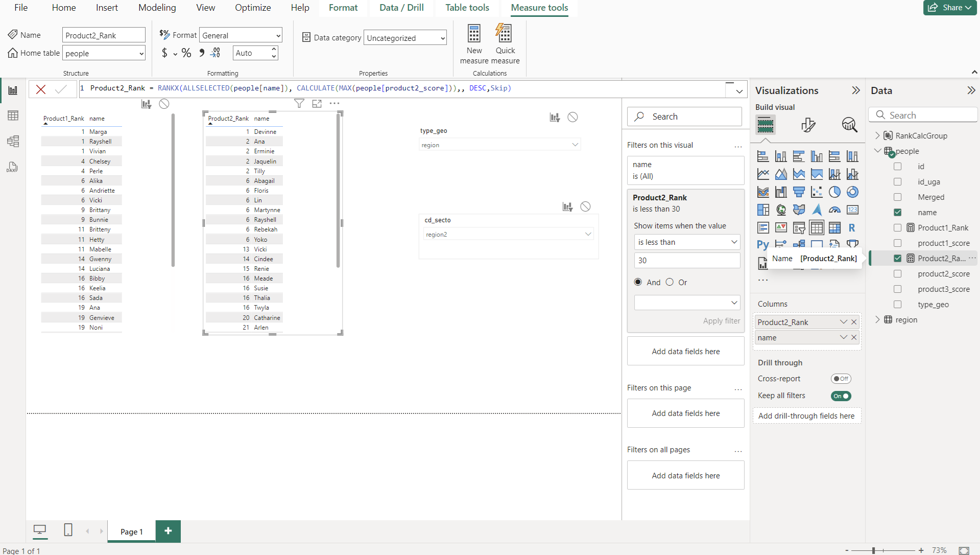Open the type_geo slicer dropdown
Viewport: 980px width, 555px height.
click(499, 145)
